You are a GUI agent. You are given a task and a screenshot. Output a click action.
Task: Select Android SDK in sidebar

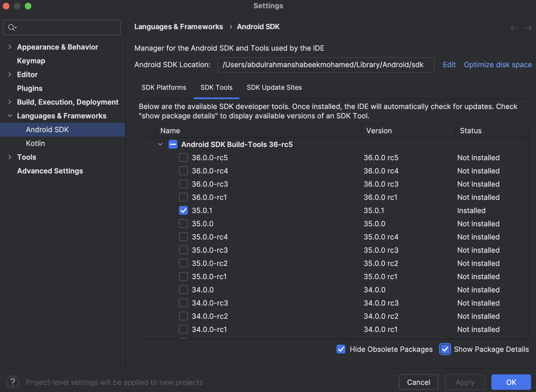pos(63,130)
